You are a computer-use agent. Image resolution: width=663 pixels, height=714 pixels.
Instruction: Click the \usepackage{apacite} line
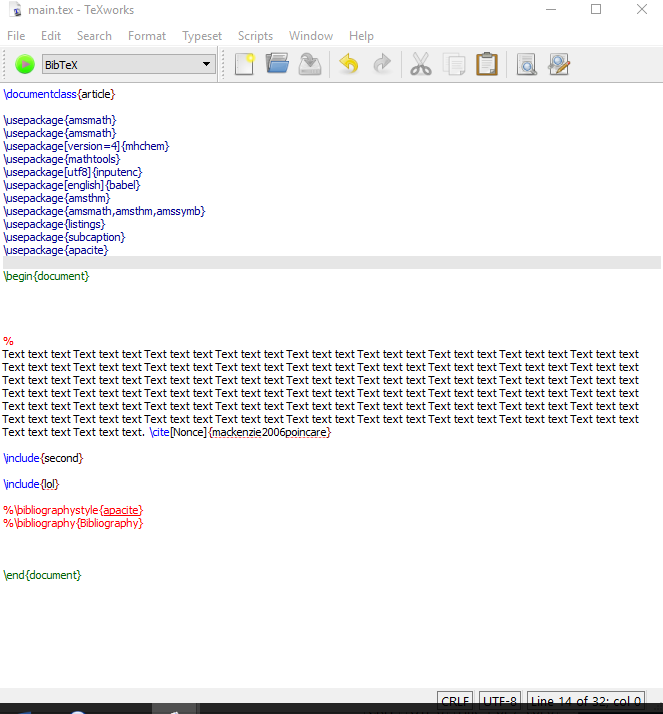56,250
